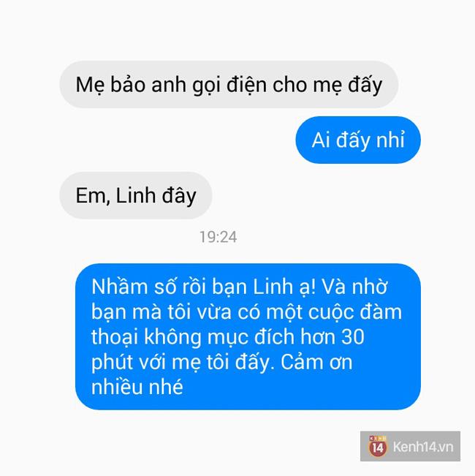Tap the long blue 'Nhầm số rồi' message bubble
Viewport: 475px width, 476px height.
(248, 336)
